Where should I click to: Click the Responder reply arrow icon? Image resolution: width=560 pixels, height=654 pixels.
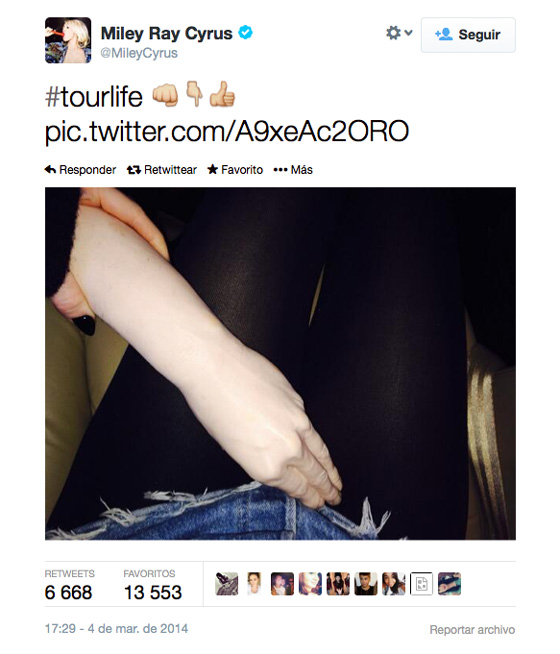50,170
